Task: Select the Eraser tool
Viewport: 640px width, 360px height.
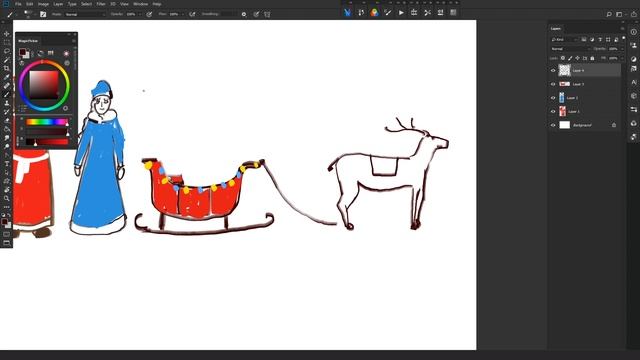Action: click(x=7, y=120)
